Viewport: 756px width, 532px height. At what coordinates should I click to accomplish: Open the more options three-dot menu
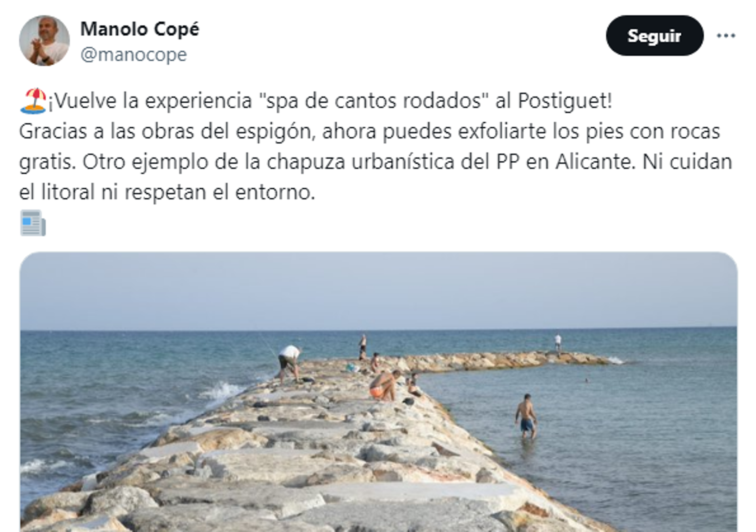coord(726,36)
